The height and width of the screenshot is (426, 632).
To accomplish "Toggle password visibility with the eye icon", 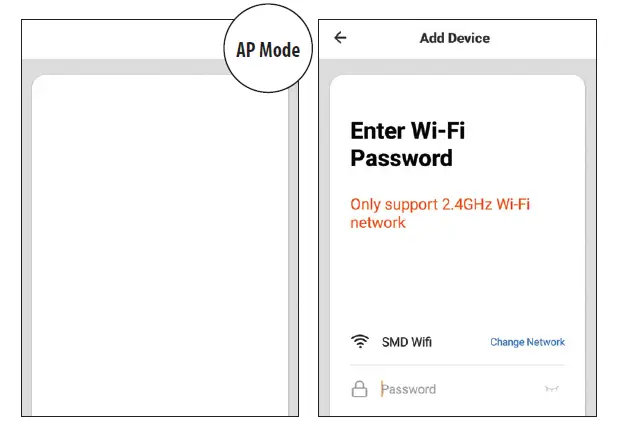I will (549, 389).
